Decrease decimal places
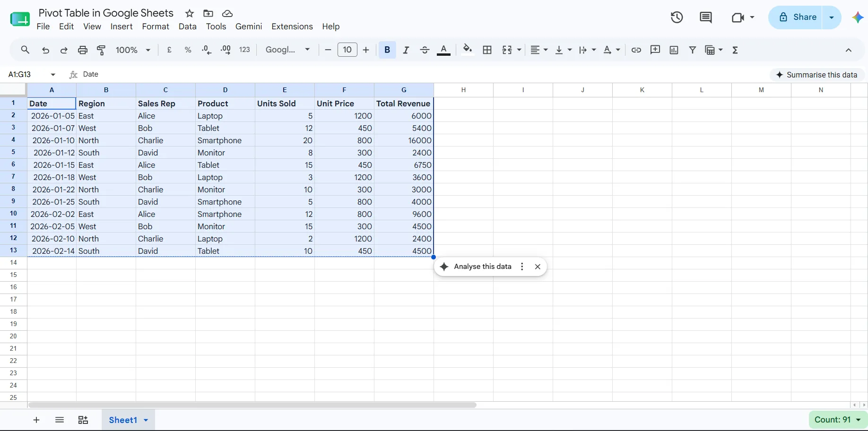Image resolution: width=868 pixels, height=431 pixels. click(x=207, y=50)
